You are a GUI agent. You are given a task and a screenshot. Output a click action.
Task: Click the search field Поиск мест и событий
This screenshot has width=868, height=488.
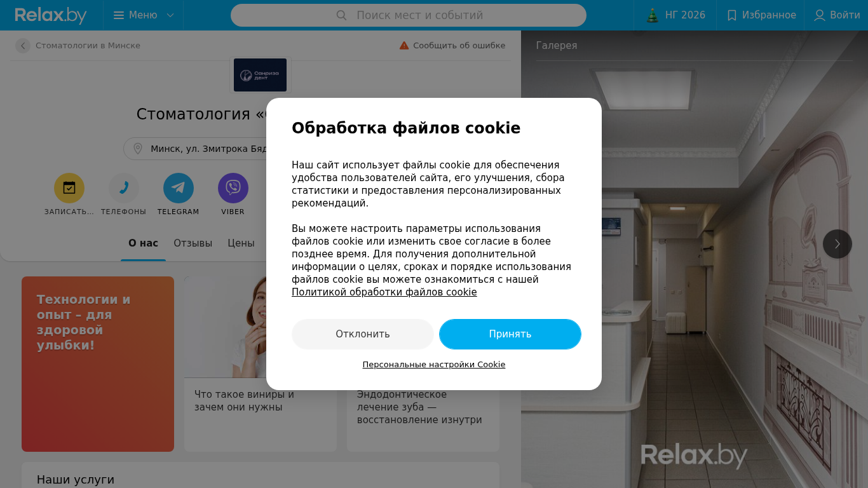click(409, 15)
